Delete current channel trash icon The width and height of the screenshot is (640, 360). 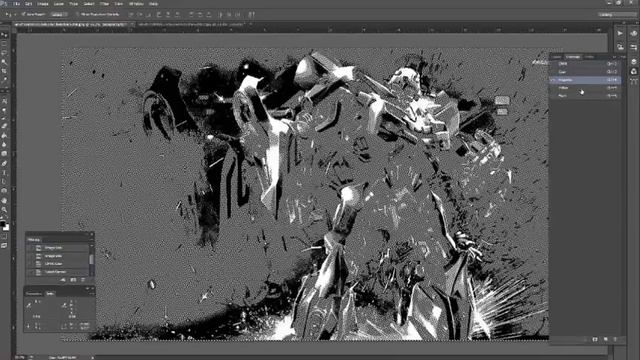(615, 339)
